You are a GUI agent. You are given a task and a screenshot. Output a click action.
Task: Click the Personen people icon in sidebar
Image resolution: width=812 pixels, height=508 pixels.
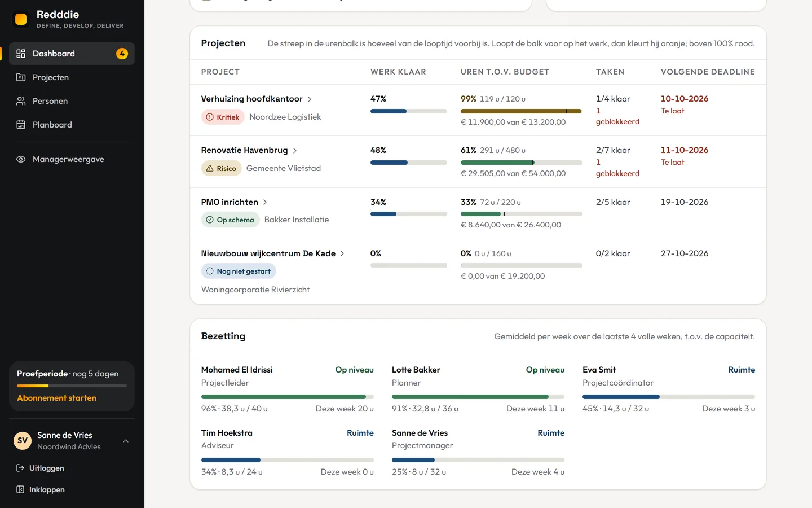tap(21, 101)
